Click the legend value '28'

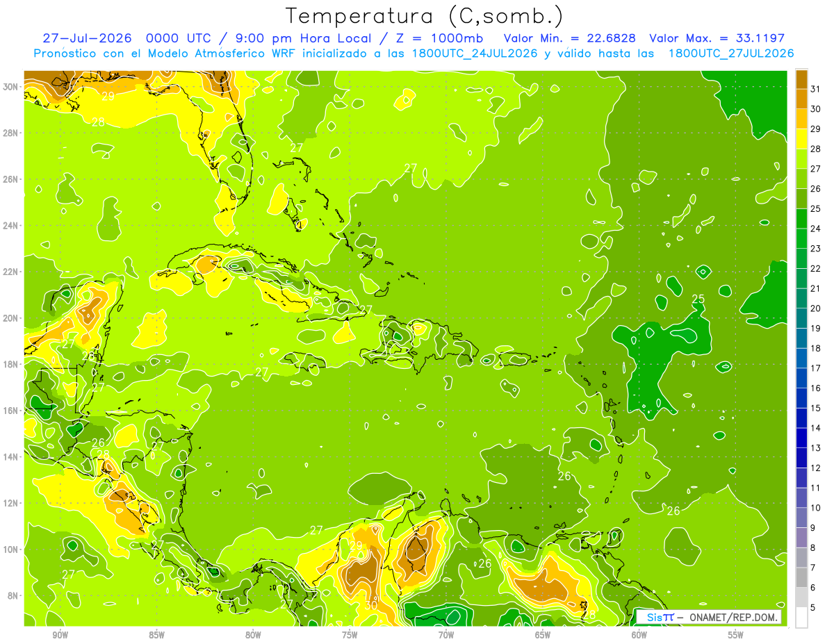pos(816,149)
